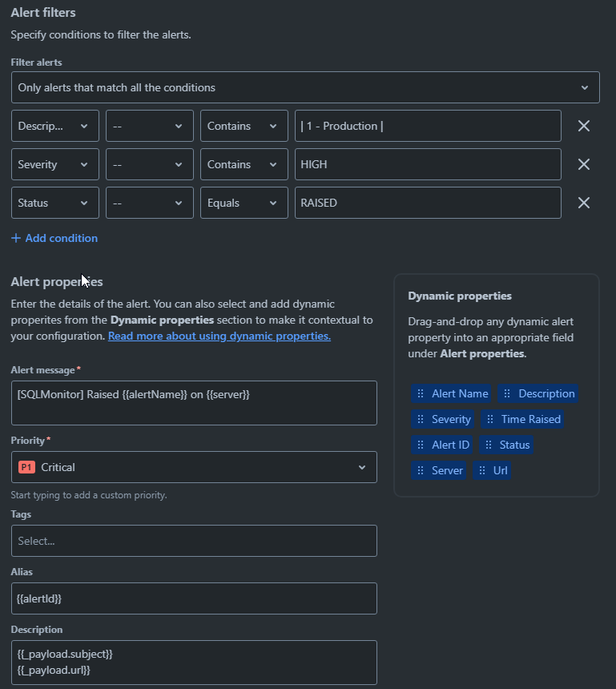The image size is (616, 689).
Task: Click the 'Dynamic properties' panel heading
Action: pos(460,296)
